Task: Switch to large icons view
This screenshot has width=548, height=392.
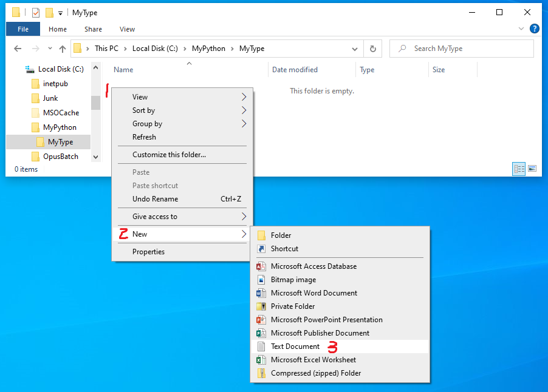Action: point(532,169)
